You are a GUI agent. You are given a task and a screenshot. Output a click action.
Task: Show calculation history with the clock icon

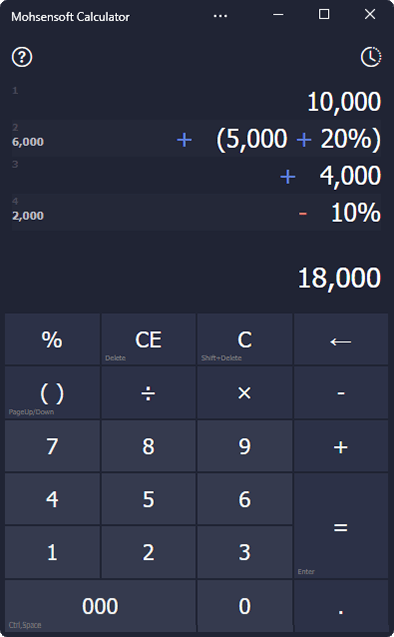[371, 57]
